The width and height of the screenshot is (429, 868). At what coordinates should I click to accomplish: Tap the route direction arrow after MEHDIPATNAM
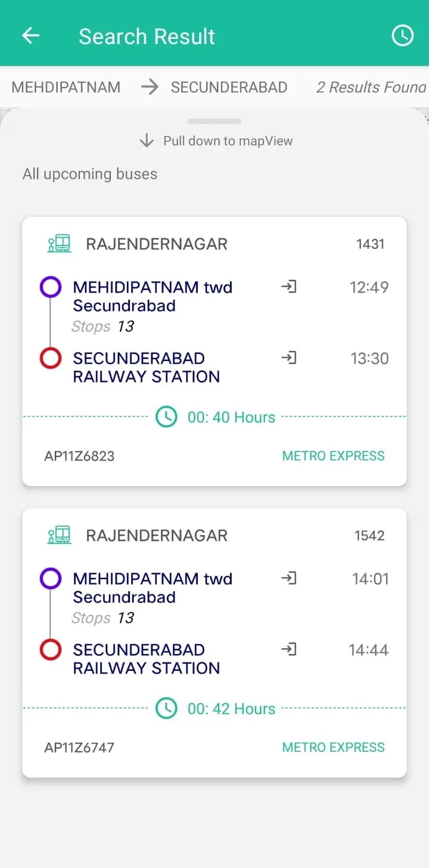(150, 87)
